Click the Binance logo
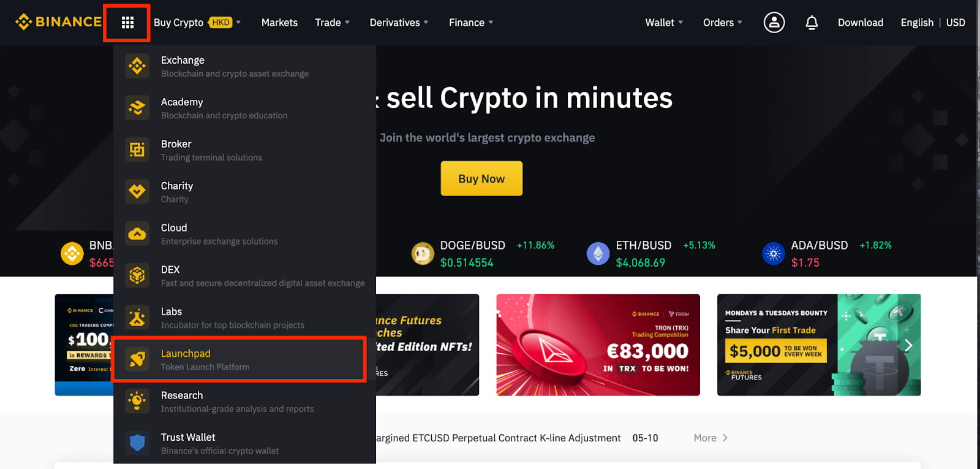The height and width of the screenshot is (469, 980). [58, 21]
